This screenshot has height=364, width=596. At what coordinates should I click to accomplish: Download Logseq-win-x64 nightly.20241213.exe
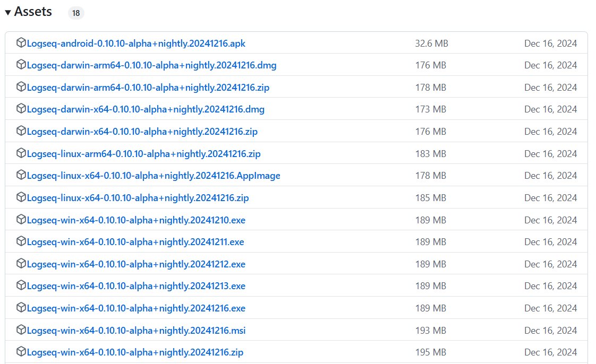[136, 286]
